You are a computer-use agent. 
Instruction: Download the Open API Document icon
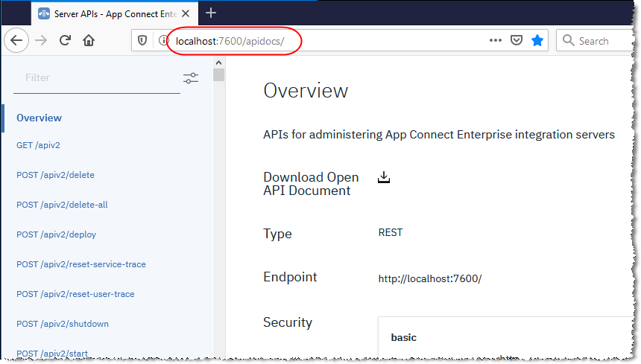(x=384, y=177)
